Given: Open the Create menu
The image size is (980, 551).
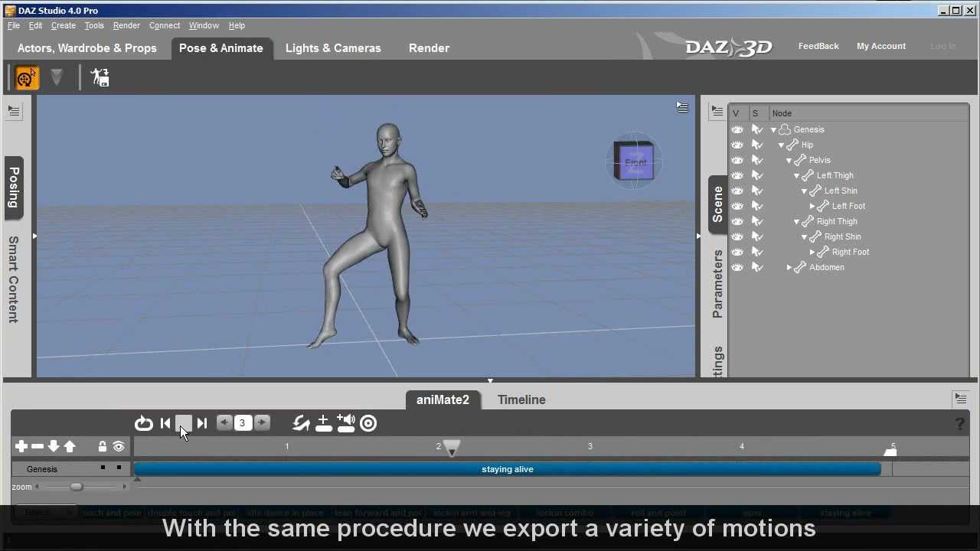Looking at the screenshot, I should 64,25.
